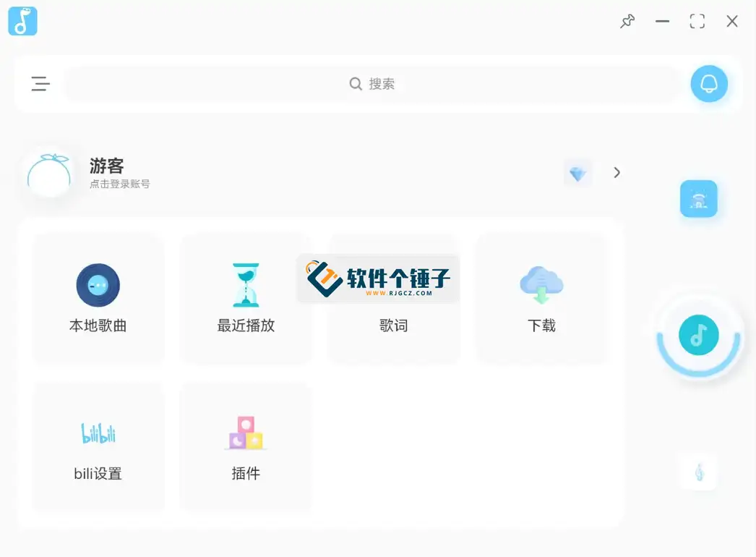
Task: Open bili设置 bilibili settings tile
Action: pos(98,446)
